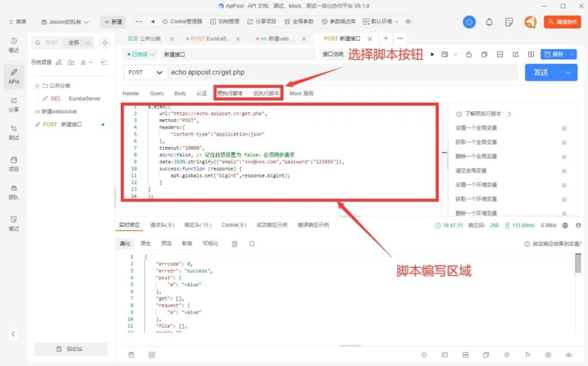Image resolution: width=588 pixels, height=366 pixels.
Task: Insert the 设置一个环境变量 snippet via its icon
Action: tap(564, 185)
